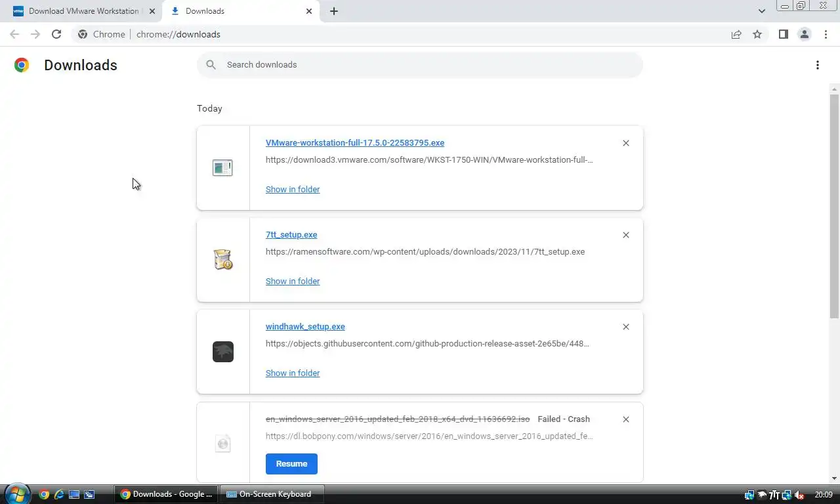Open the three-dot menu on Downloads page

(817, 65)
